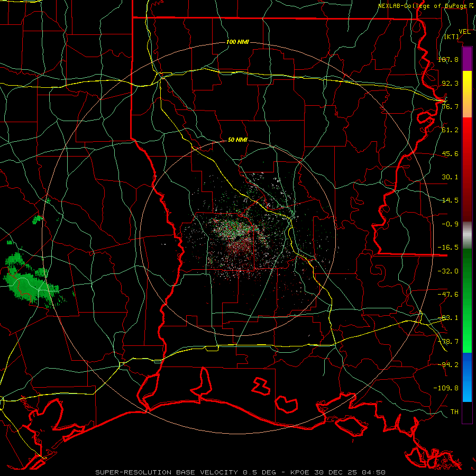This screenshot has width=476, height=476.
Task: Click the blue segment of the velocity color bar
Action: [x=467, y=377]
